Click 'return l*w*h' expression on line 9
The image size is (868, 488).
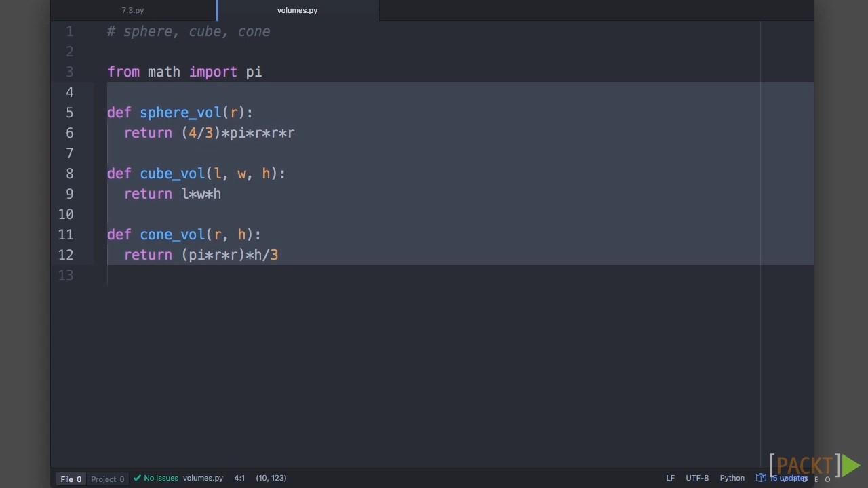click(172, 194)
